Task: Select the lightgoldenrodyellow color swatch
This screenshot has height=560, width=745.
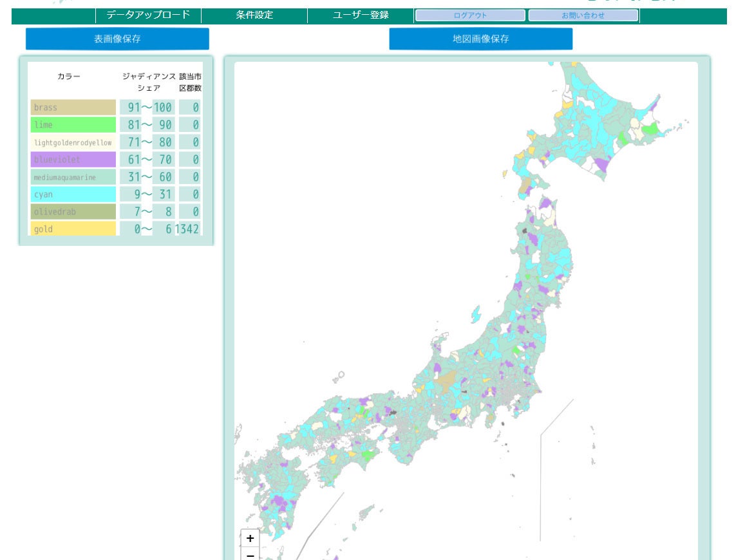Action: coord(73,142)
